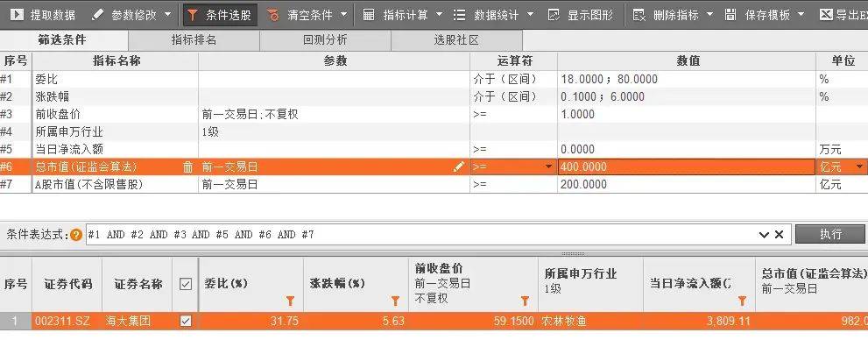Click the 执行 button
Viewport: 868px width, 340px height.
pyautogui.click(x=830, y=234)
